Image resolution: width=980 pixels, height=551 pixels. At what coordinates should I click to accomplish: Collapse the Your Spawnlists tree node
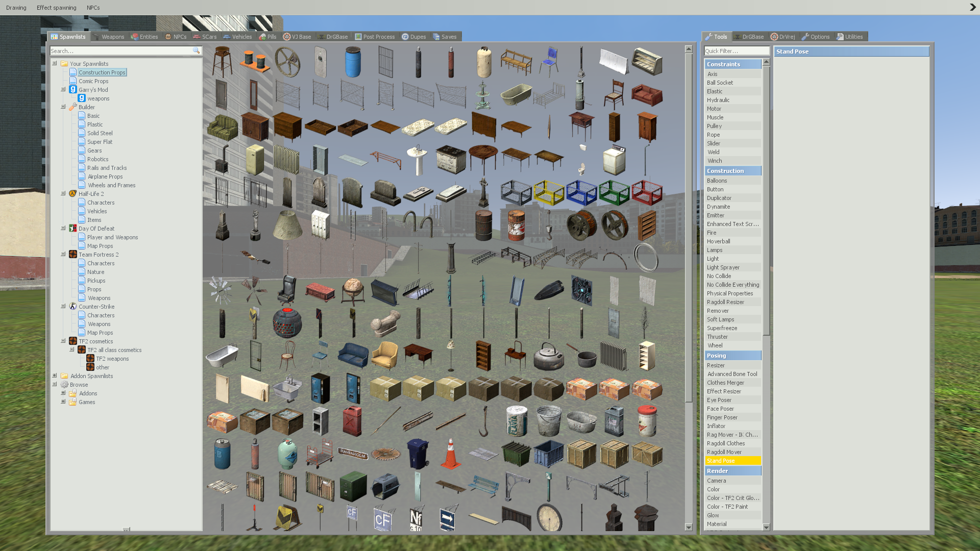point(55,63)
